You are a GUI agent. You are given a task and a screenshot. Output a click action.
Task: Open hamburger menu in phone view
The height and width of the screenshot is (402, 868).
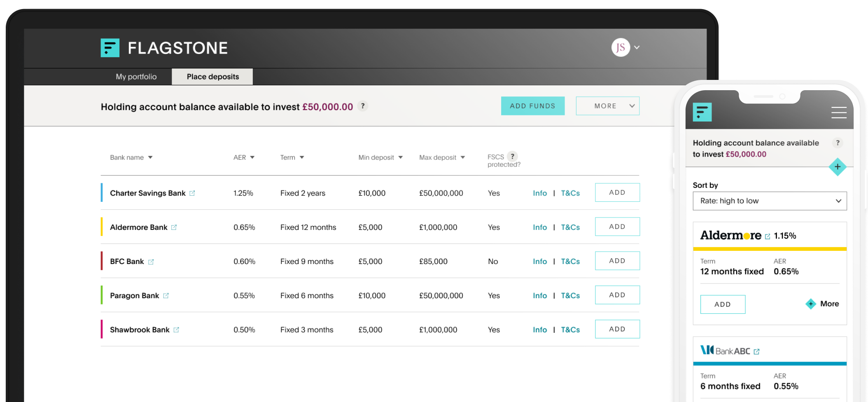click(839, 112)
